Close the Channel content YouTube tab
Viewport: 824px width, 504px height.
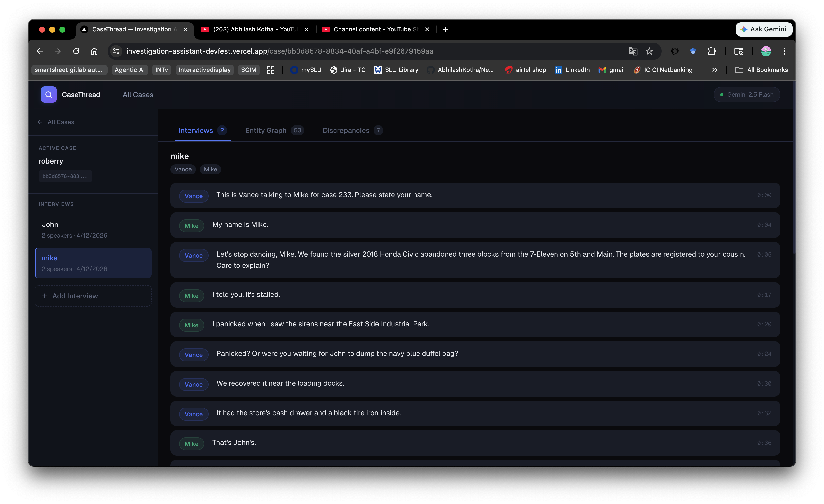[x=427, y=29]
